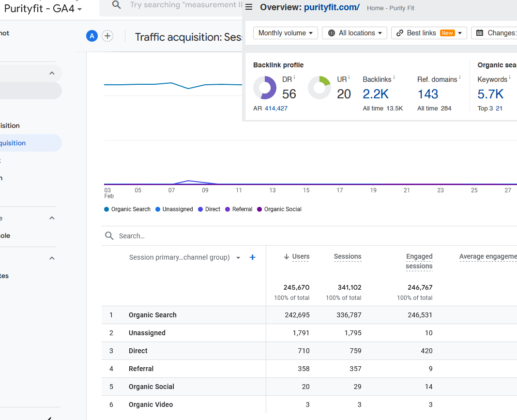Open the Ahrefs hamburger menu icon
This screenshot has height=420, width=517.
249,7
